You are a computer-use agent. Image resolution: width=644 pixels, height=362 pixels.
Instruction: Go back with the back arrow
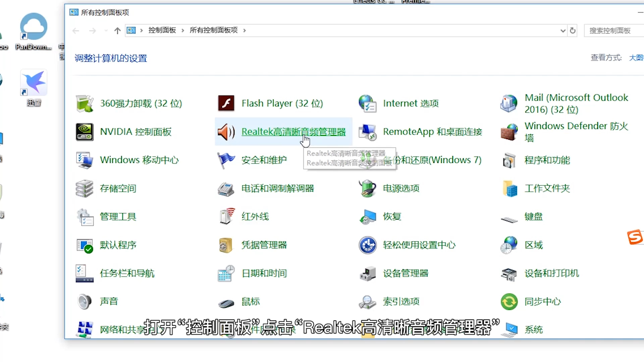point(76,31)
